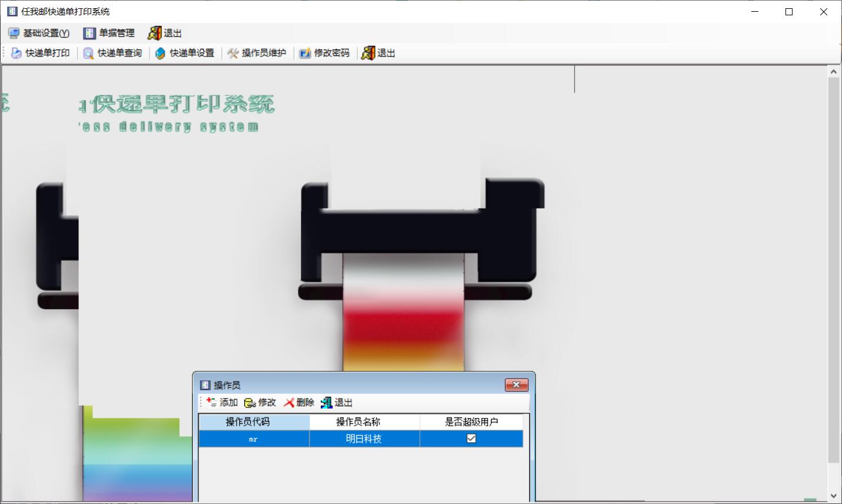Maximize the 任我邮快递单打印系统 window
This screenshot has height=504, width=842.
pyautogui.click(x=789, y=12)
